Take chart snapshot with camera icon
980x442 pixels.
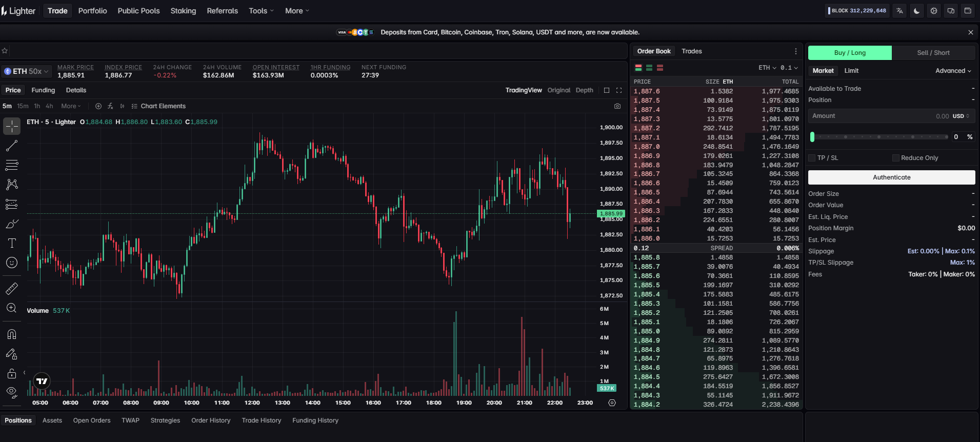(617, 106)
